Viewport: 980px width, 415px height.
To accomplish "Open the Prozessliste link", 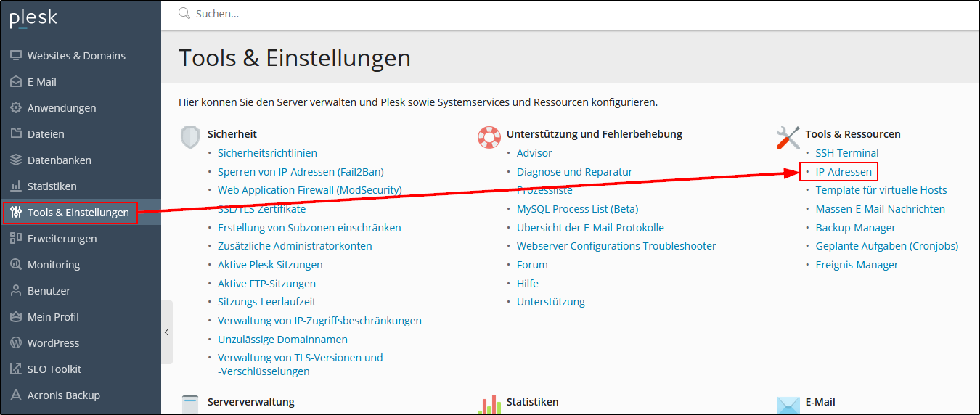I will coord(544,190).
